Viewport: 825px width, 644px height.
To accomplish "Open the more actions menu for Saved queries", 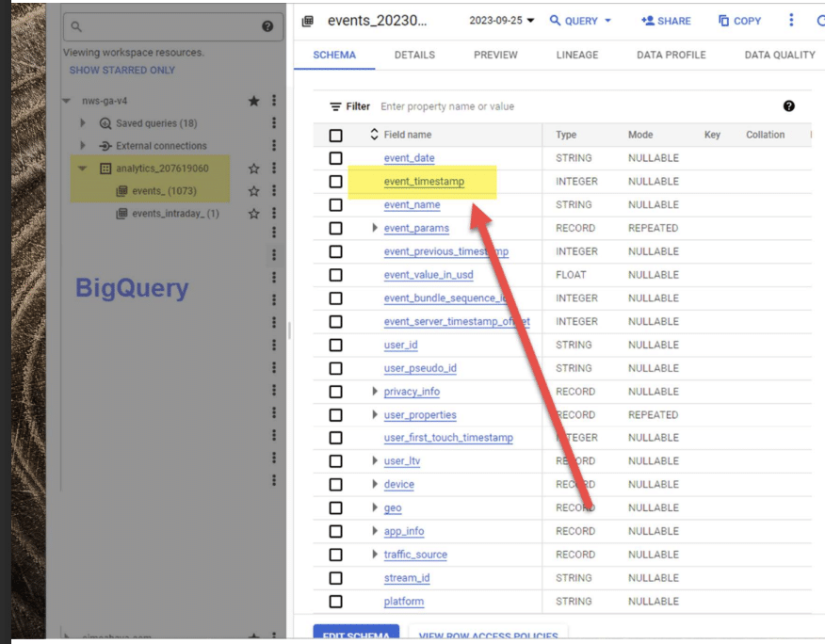I will pyautogui.click(x=274, y=123).
